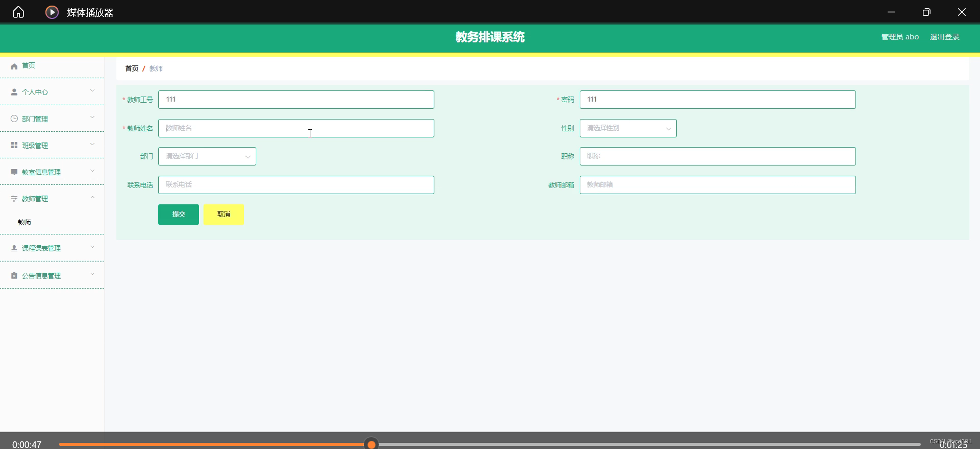Click the 教师工号 input field
980x449 pixels.
pos(296,100)
